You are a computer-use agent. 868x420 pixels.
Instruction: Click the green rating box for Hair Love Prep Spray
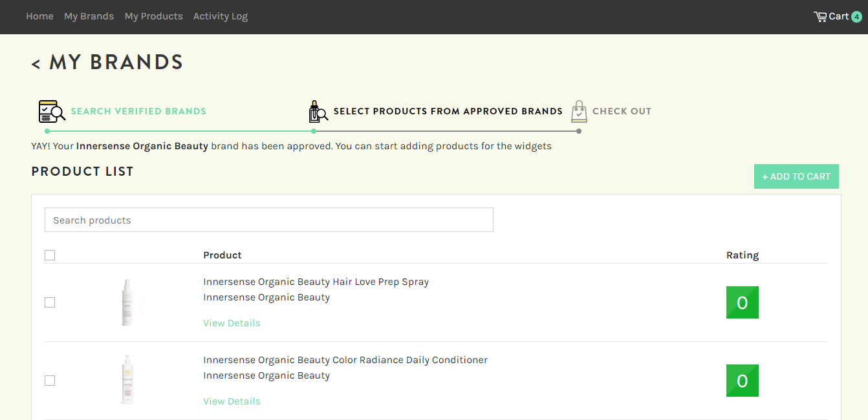pos(742,302)
